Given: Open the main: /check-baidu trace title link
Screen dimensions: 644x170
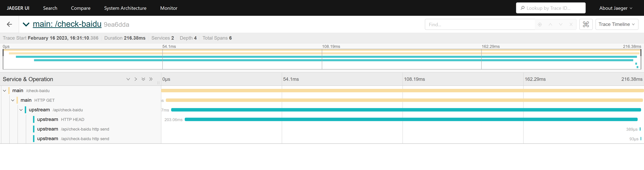Looking at the screenshot, I should point(67,24).
